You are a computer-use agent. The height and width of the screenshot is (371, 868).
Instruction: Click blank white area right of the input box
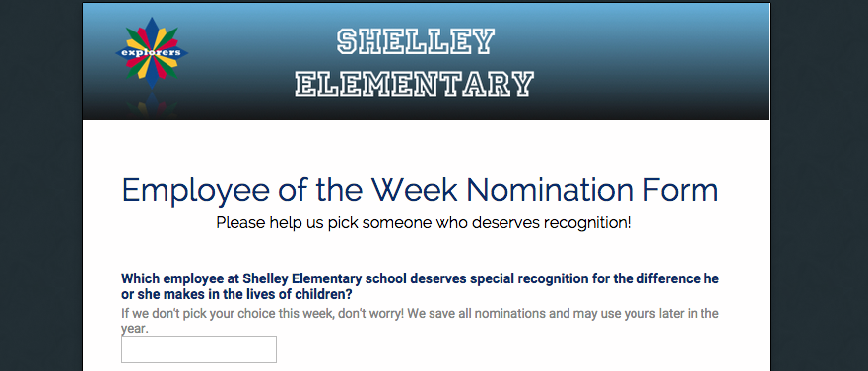pos(499,349)
